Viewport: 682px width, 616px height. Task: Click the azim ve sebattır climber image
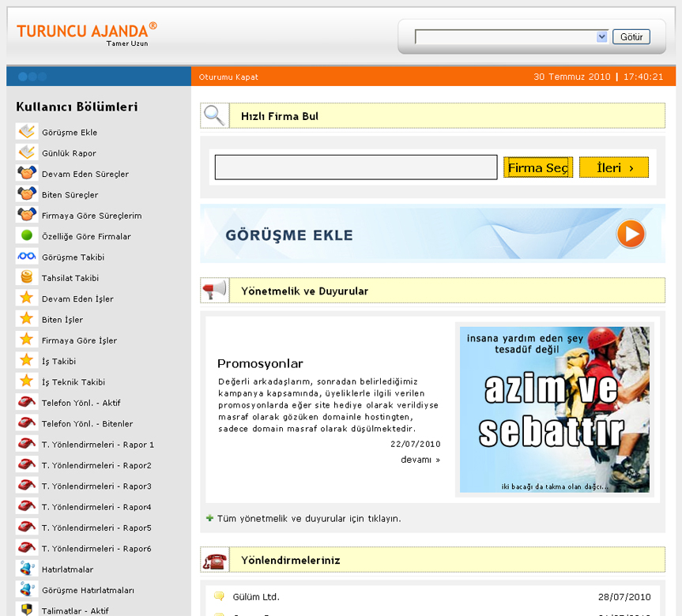tap(554, 409)
